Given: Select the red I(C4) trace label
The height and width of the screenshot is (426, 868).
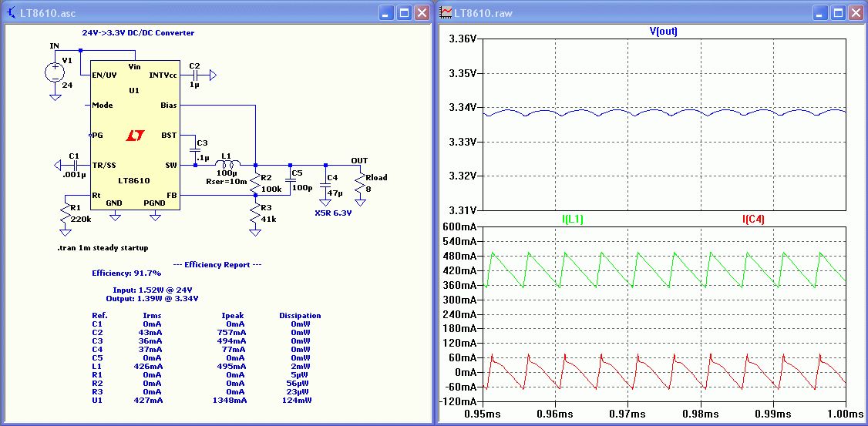Looking at the screenshot, I should click(x=753, y=220).
